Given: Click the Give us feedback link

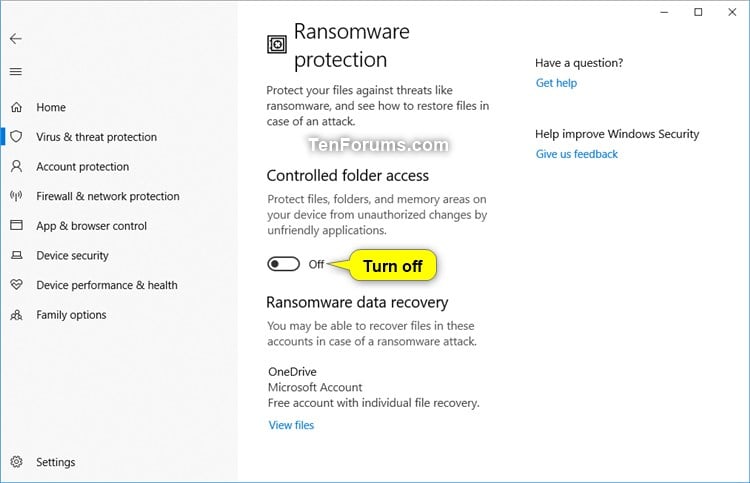Looking at the screenshot, I should coord(577,154).
